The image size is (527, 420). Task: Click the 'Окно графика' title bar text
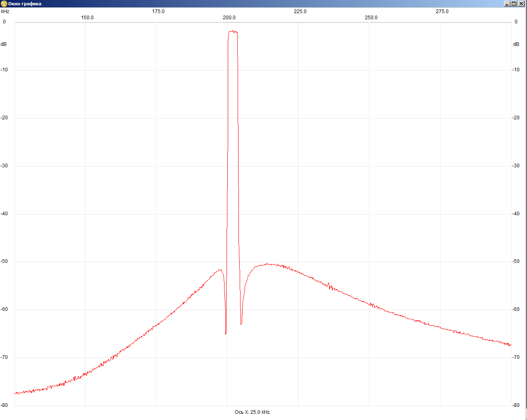pyautogui.click(x=25, y=4)
